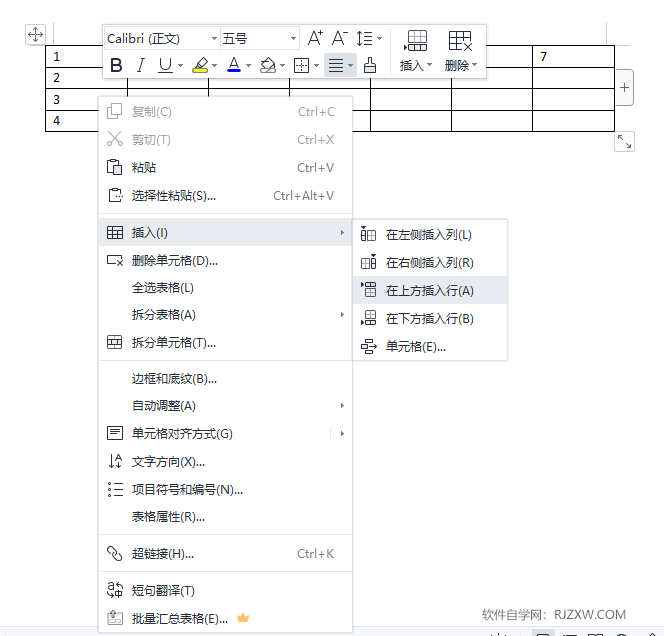This screenshot has height=636, width=664.
Task: Choose 选择性粘贴(S) menu entry
Action: pyautogui.click(x=225, y=196)
